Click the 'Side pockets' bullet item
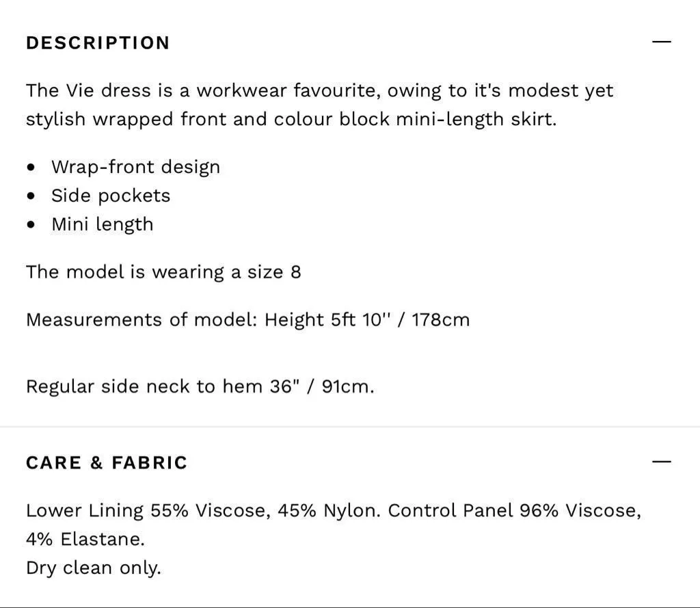 pyautogui.click(x=111, y=196)
